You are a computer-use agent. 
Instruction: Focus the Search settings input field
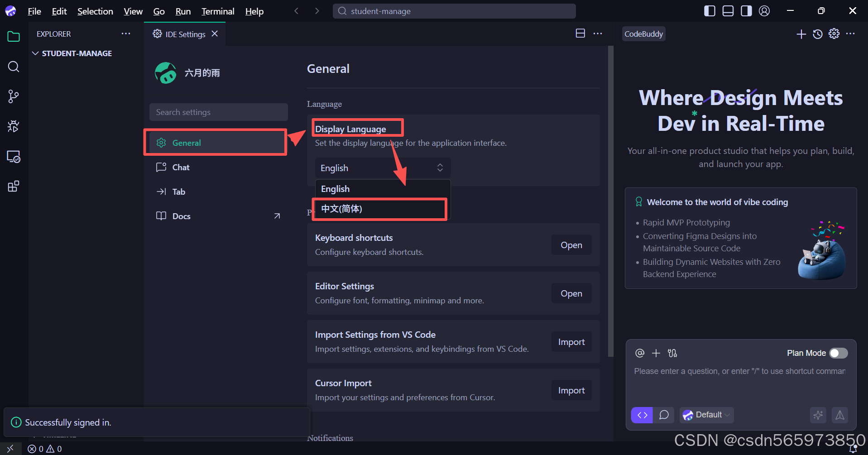tap(219, 112)
